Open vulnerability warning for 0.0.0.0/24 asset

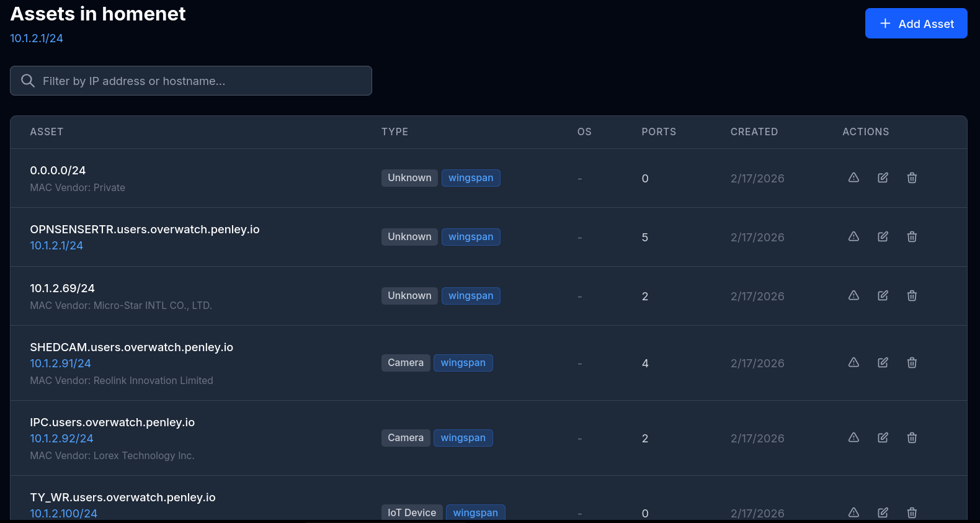pyautogui.click(x=853, y=177)
